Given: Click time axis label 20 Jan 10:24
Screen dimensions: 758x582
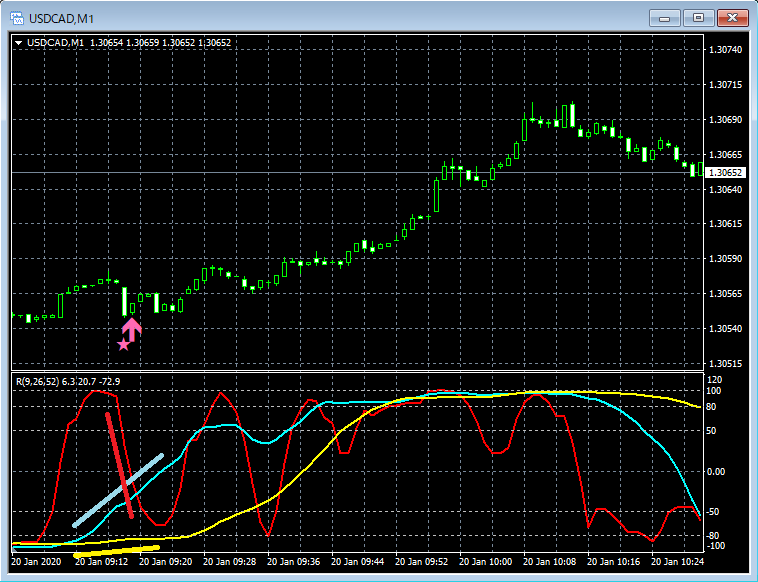Looking at the screenshot, I should (x=677, y=562).
